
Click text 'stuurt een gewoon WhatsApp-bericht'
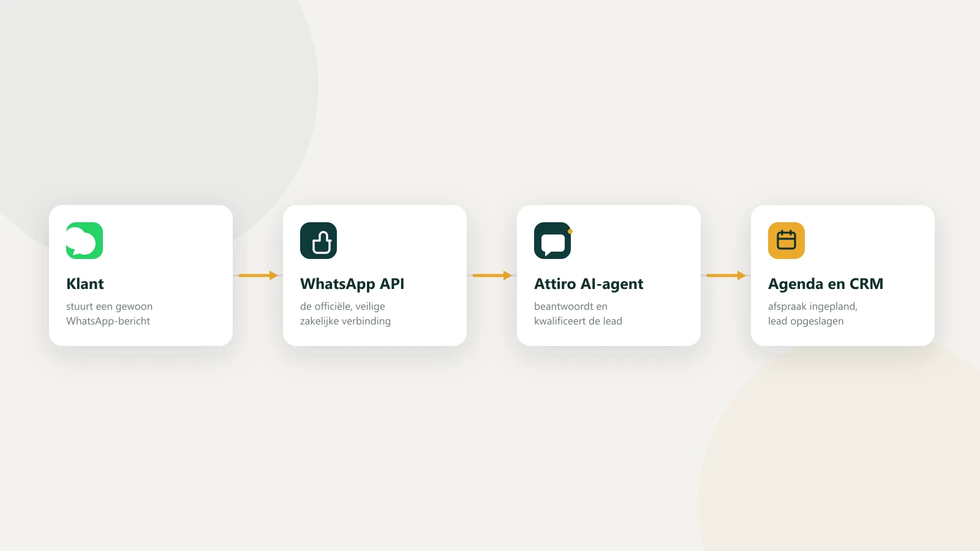click(x=109, y=313)
